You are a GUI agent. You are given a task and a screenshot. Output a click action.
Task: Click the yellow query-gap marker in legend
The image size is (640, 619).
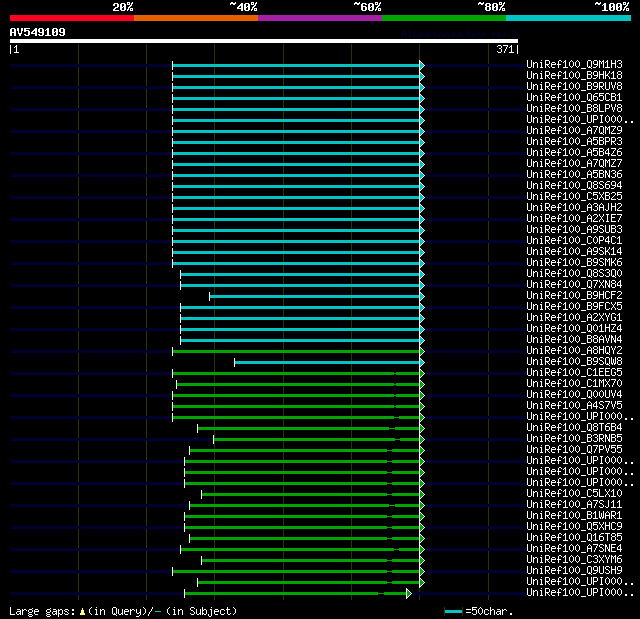[x=82, y=611]
